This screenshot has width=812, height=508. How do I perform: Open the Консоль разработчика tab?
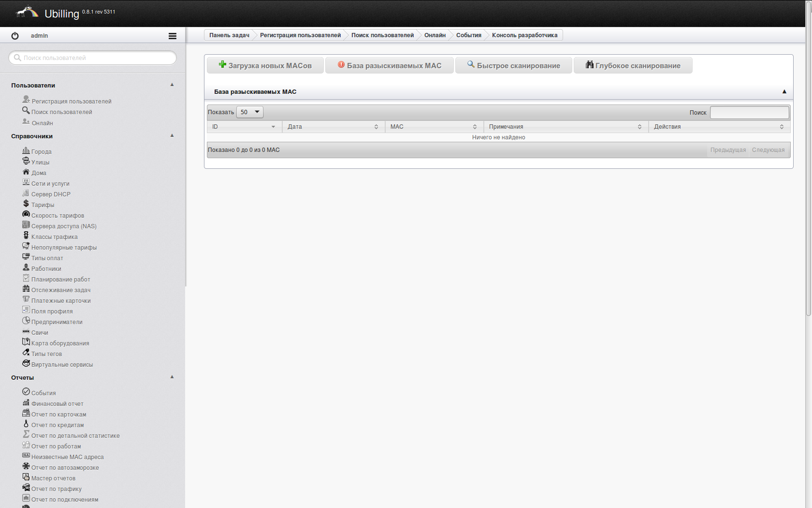coord(524,35)
